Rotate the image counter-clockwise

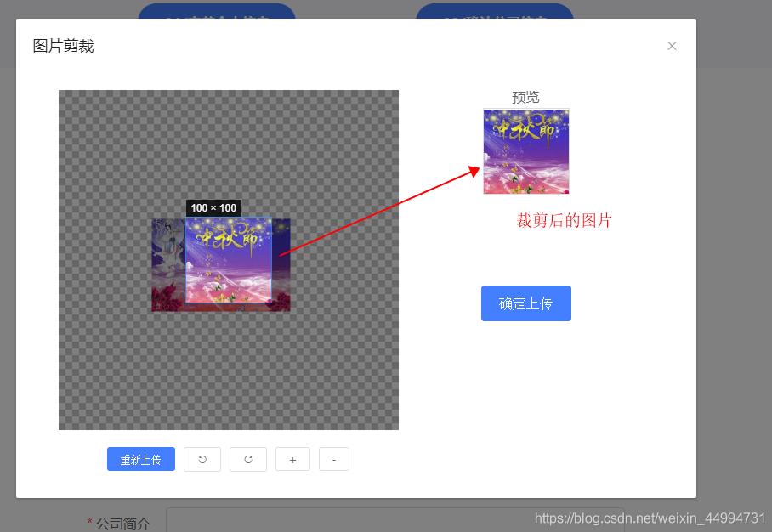coord(202,459)
